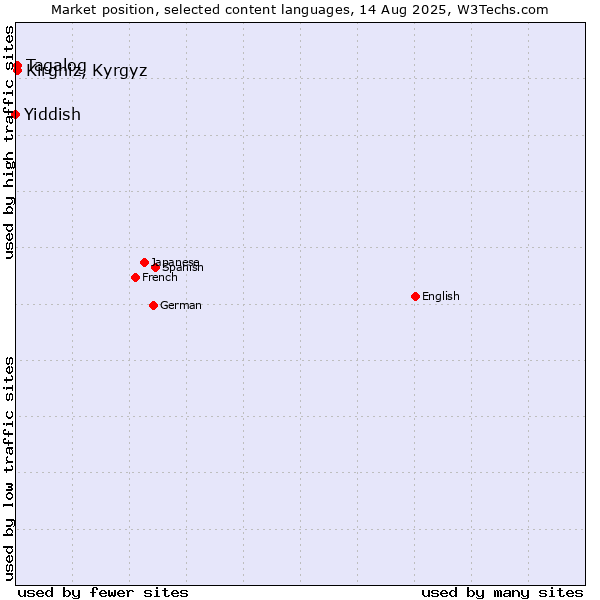Click the red Tagalog data point

(17, 66)
